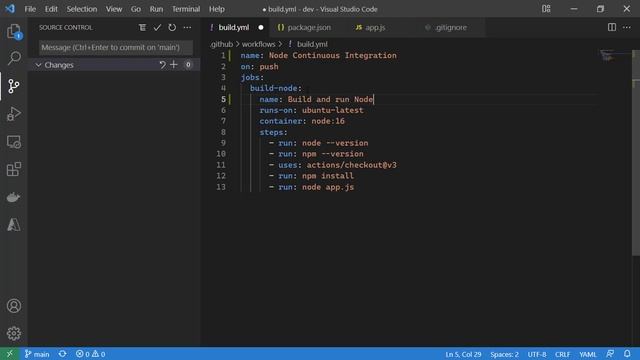Collapse the Changes section
The width and height of the screenshot is (640, 360).
click(x=38, y=65)
